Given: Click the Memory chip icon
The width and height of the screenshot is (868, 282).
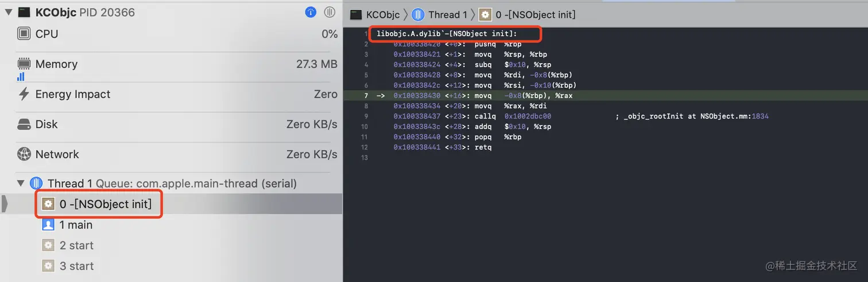Looking at the screenshot, I should click(x=24, y=64).
